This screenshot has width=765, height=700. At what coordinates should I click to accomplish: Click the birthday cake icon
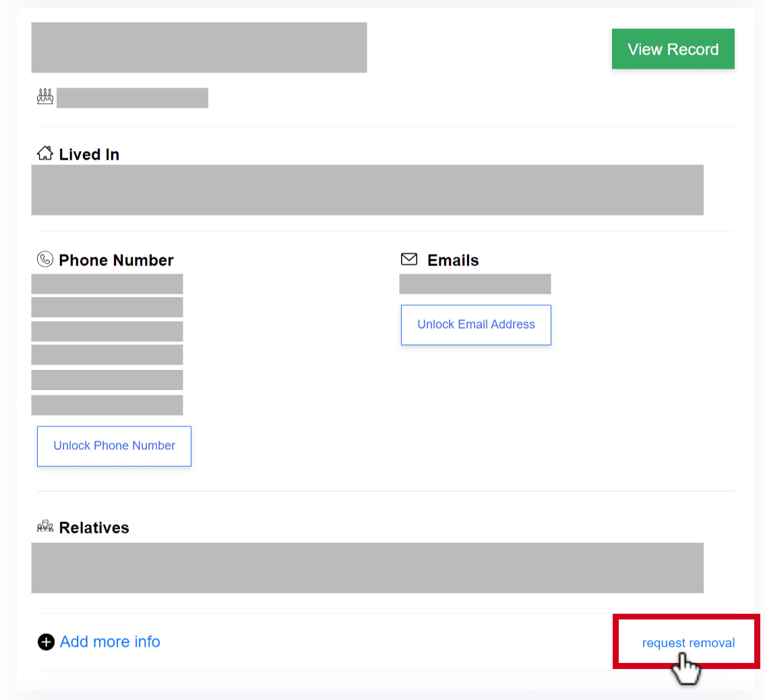click(x=45, y=96)
